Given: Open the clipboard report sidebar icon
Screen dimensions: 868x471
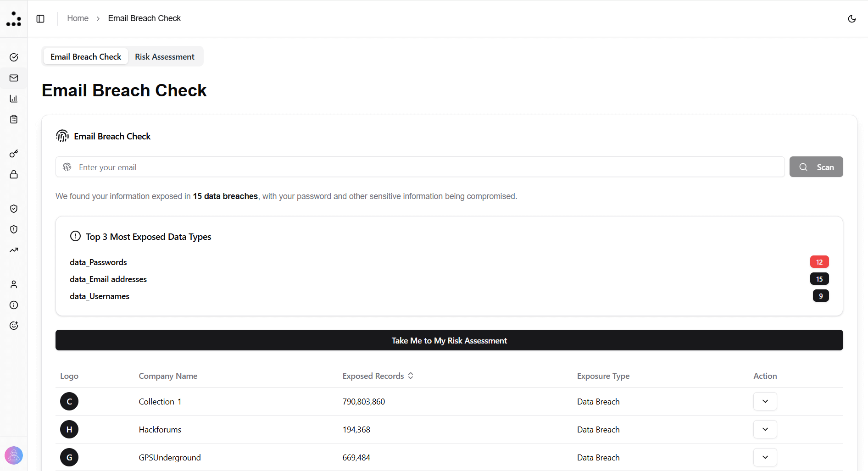Looking at the screenshot, I should pos(13,119).
